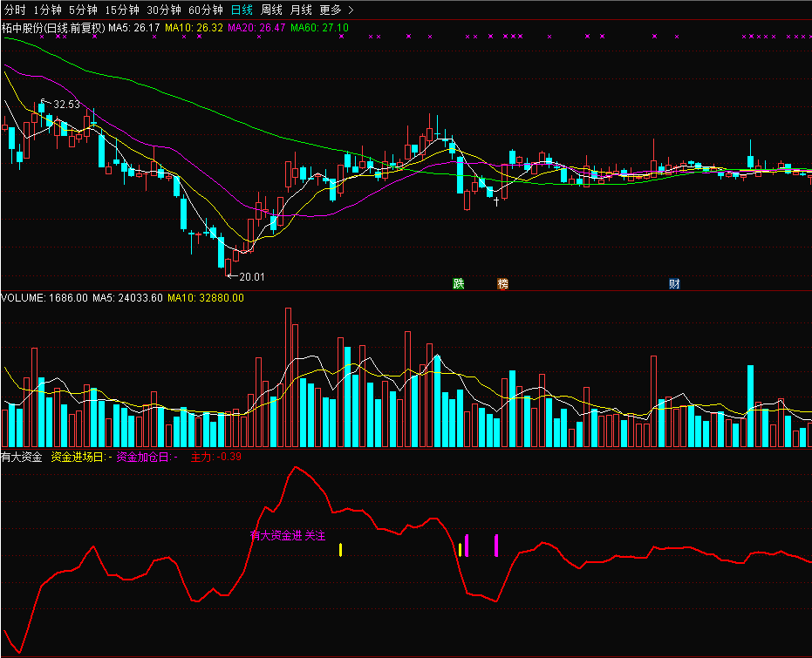Select the 1分钟 period tab
This screenshot has width=812, height=658.
point(47,10)
